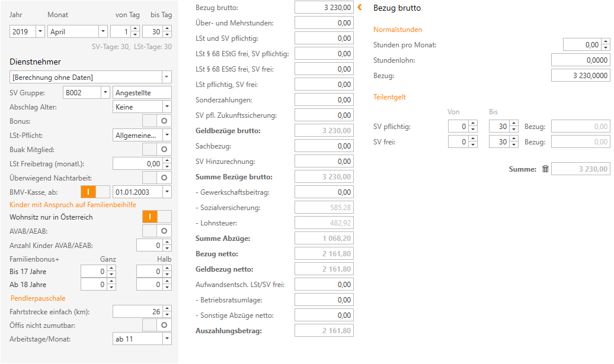Increase Bis 17 Jahre Ganz count

point(111,268)
